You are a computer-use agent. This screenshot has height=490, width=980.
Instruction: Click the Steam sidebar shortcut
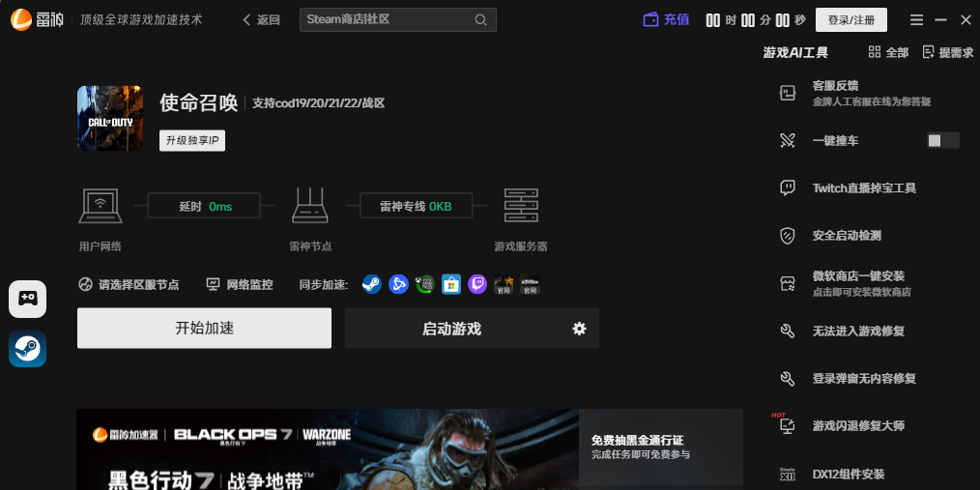(27, 349)
